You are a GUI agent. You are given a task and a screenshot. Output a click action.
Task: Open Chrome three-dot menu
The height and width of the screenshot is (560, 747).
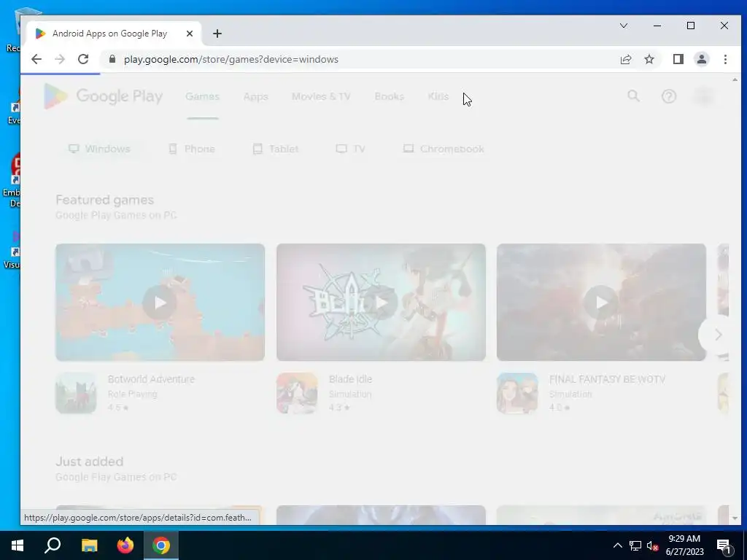coord(725,59)
